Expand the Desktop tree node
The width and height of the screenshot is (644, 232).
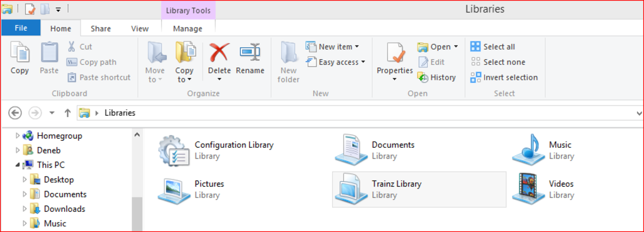[25, 179]
